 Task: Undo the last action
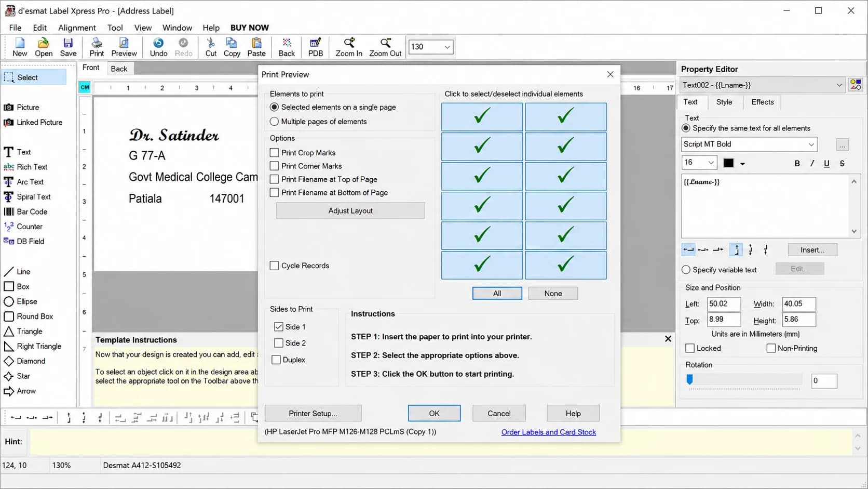pyautogui.click(x=158, y=47)
